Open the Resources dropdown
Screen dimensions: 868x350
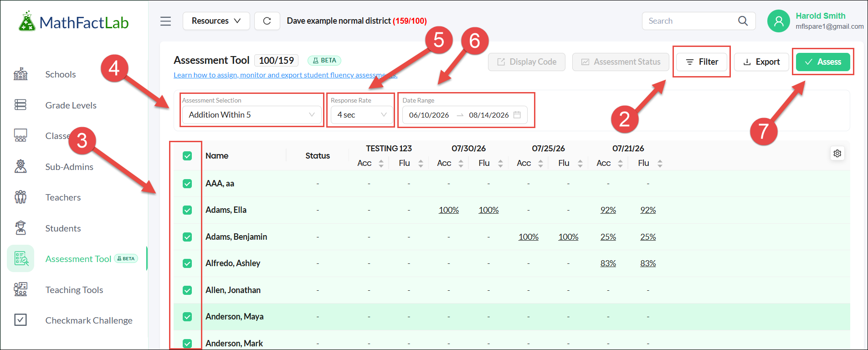[x=216, y=21]
